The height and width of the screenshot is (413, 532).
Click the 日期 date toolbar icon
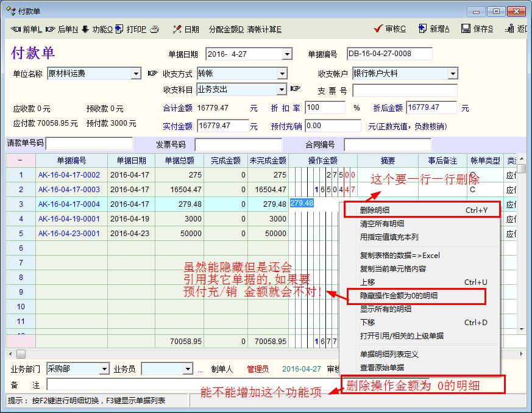tap(177, 29)
